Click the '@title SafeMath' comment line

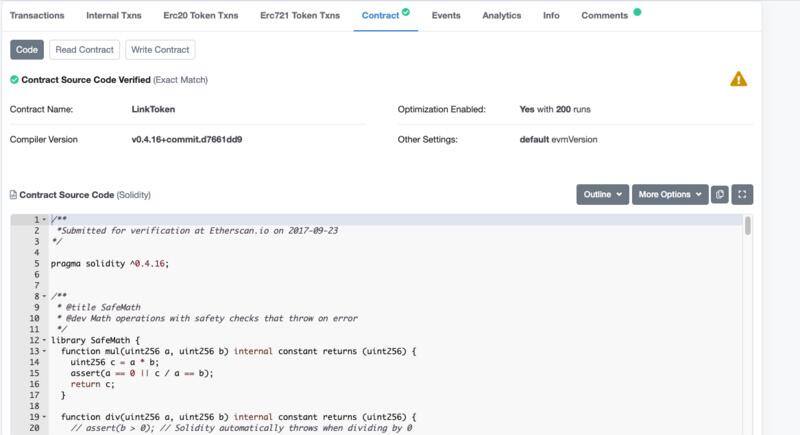pos(98,308)
